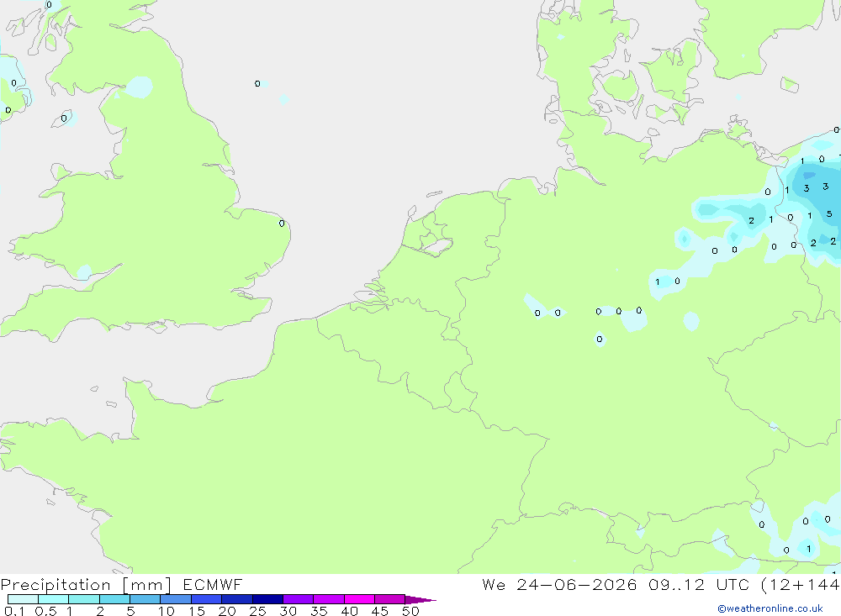Select the 'ECMWF' model label
841x616 pixels.
[x=213, y=584]
